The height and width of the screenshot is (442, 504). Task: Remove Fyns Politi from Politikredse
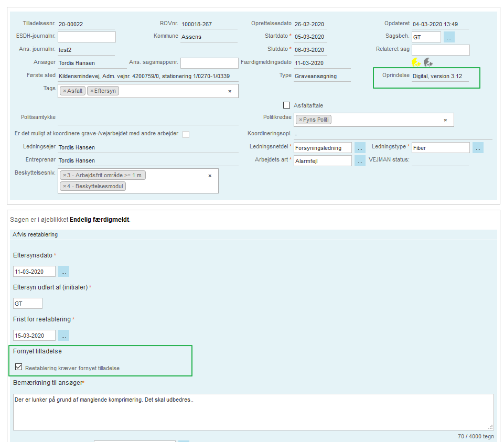click(x=301, y=120)
